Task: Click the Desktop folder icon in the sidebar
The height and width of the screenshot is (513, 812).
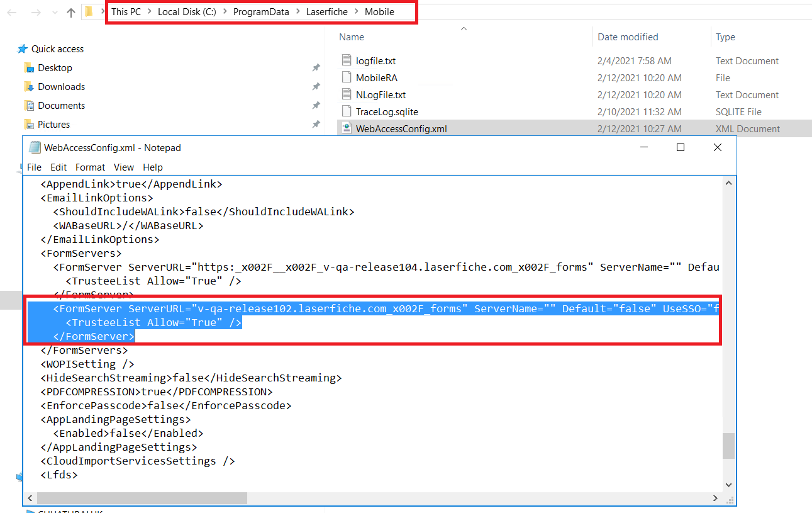Action: (x=28, y=67)
